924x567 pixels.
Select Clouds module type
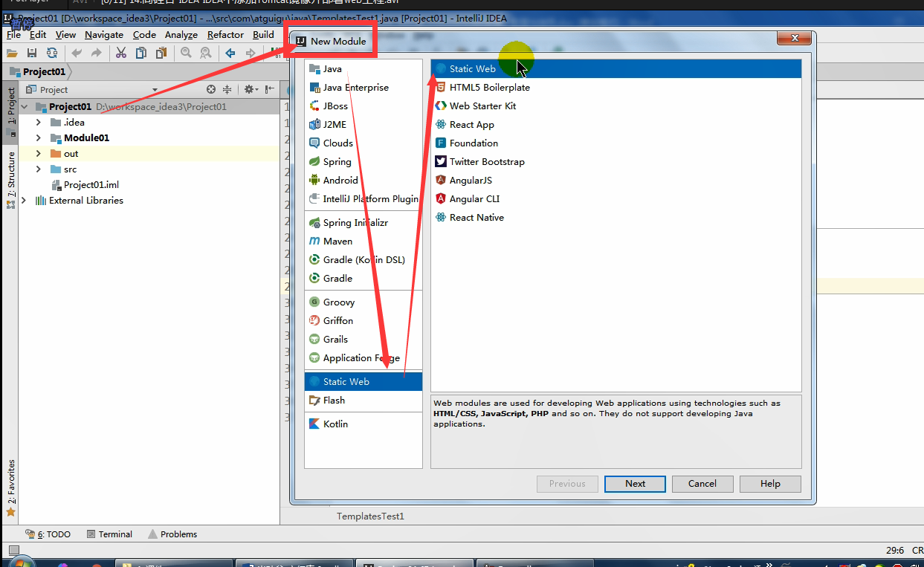coord(364,143)
